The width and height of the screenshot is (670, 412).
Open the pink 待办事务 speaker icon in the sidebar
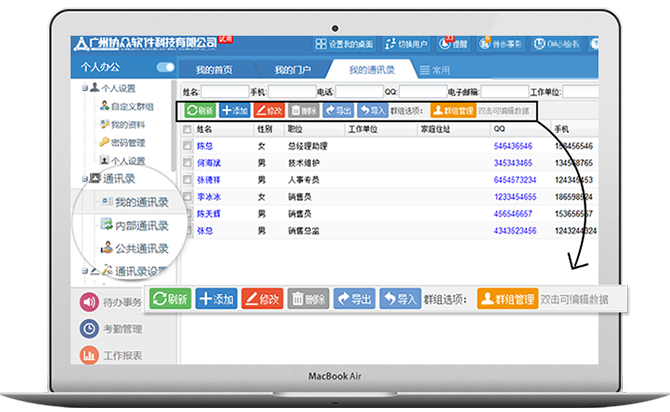89,302
